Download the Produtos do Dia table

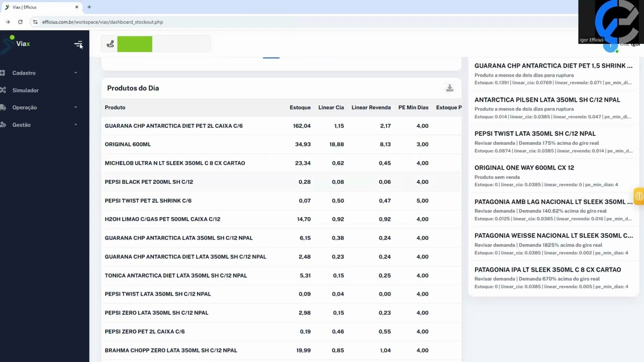click(450, 88)
